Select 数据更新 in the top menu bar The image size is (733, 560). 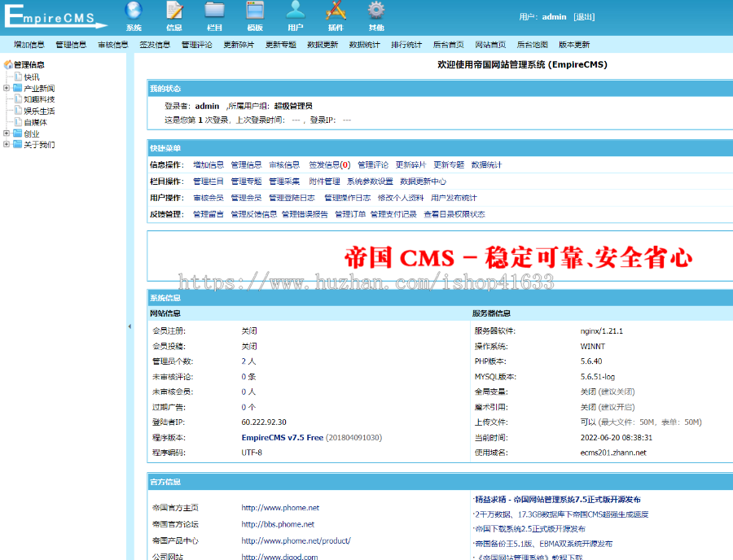tap(323, 45)
